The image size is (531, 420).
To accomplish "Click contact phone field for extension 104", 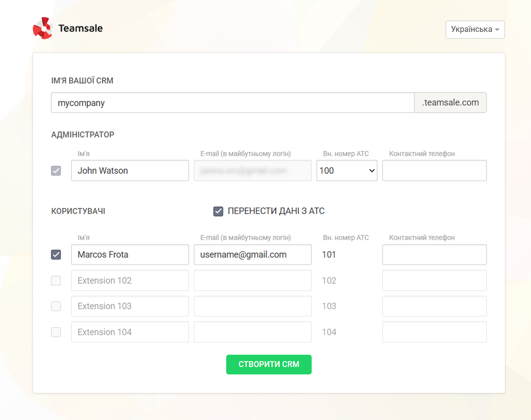I will point(434,332).
